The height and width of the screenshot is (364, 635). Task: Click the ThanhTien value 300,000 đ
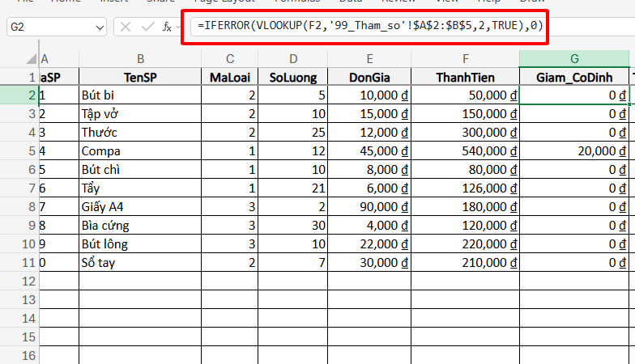tap(465, 133)
